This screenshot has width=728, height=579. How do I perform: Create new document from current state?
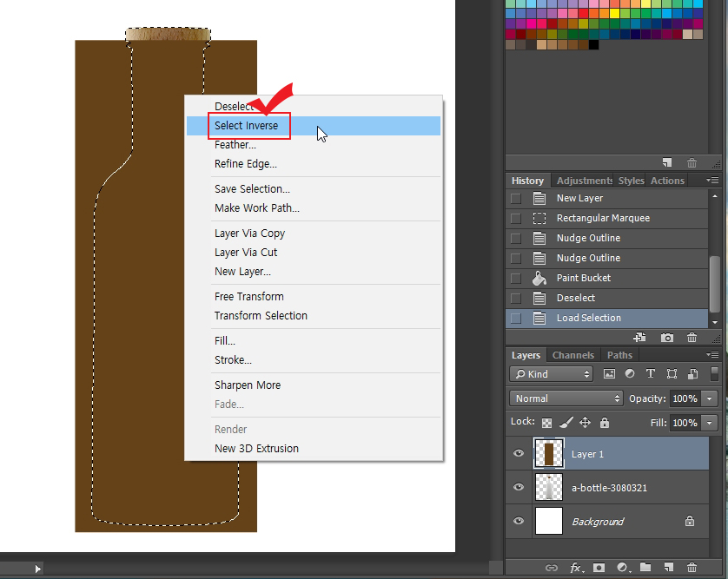point(639,338)
